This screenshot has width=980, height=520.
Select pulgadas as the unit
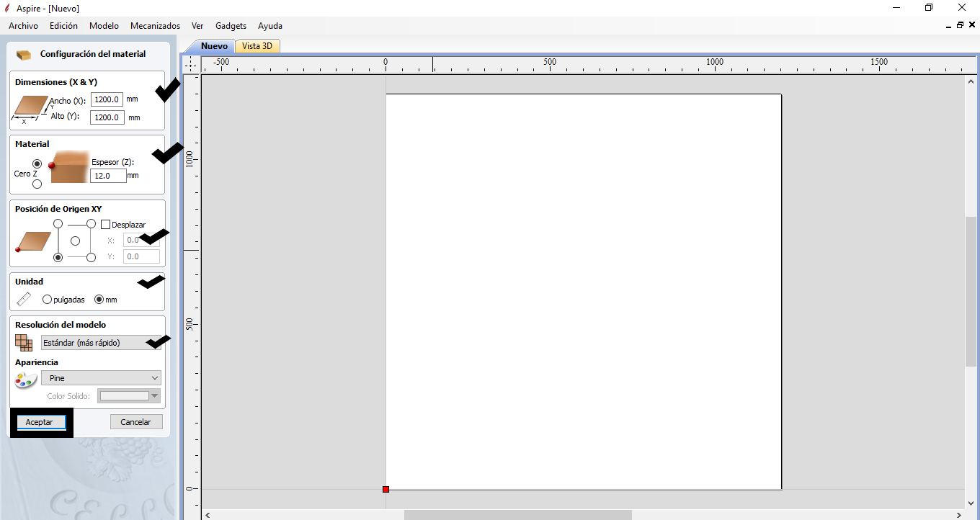tap(48, 300)
